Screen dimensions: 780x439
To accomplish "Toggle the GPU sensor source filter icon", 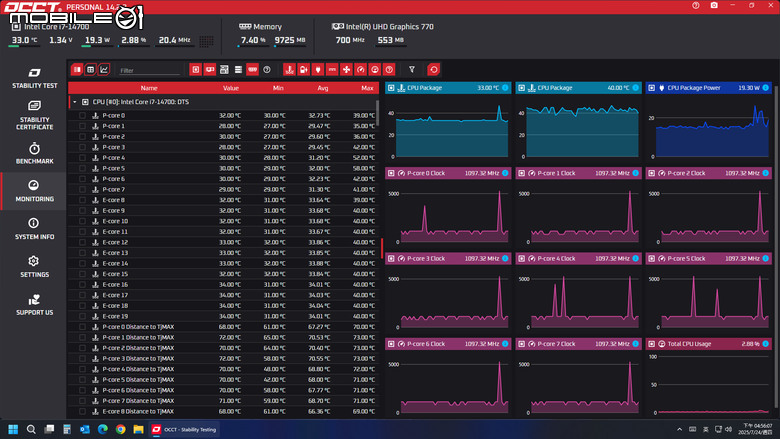I will [210, 70].
